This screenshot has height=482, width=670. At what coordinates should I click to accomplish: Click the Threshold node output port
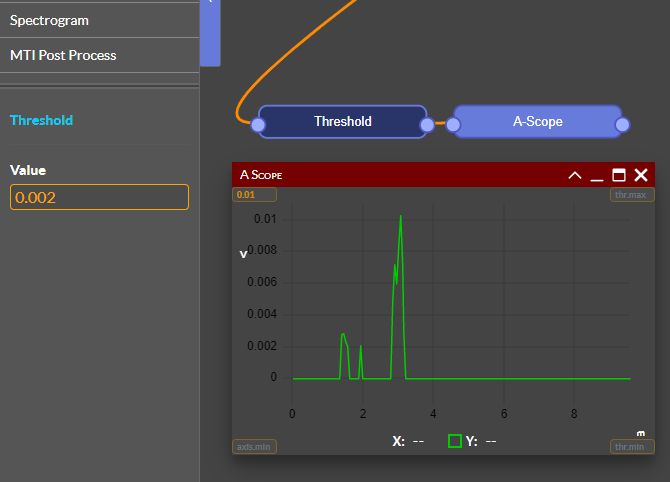coord(428,124)
